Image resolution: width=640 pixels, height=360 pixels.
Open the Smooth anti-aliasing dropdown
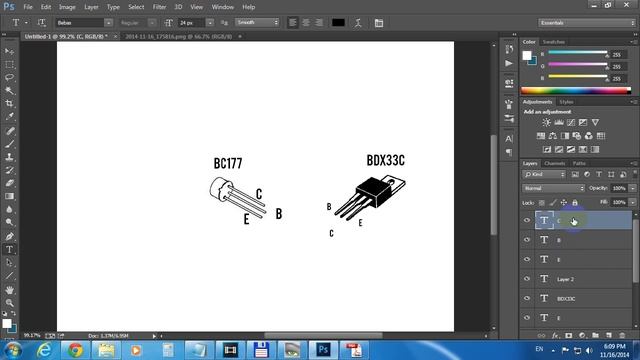click(x=257, y=23)
